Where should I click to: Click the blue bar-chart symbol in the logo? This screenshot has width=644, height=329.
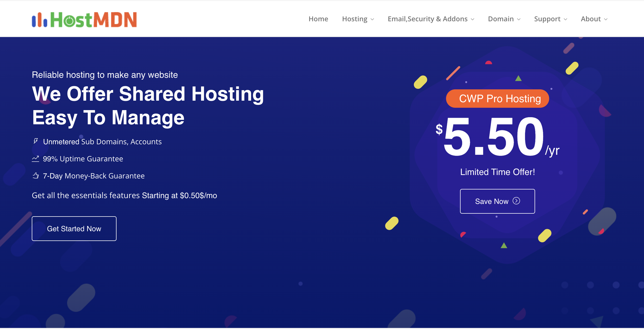click(x=39, y=20)
